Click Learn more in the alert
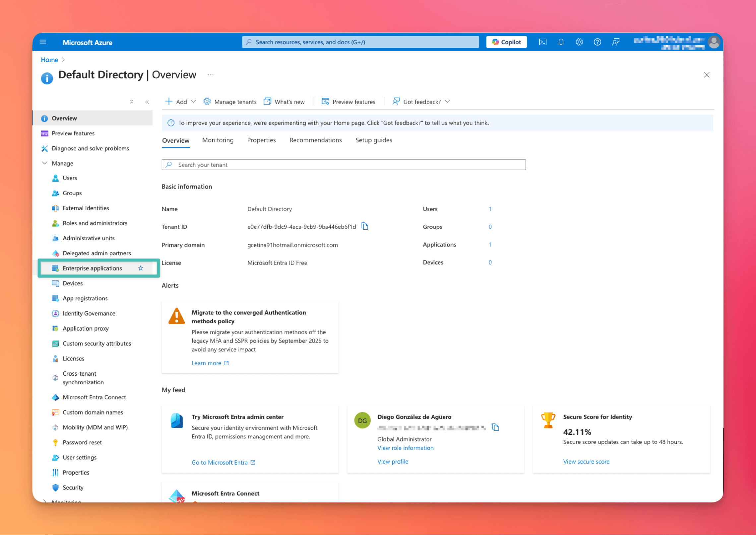Screen dimensions: 756x535 (x=210, y=363)
